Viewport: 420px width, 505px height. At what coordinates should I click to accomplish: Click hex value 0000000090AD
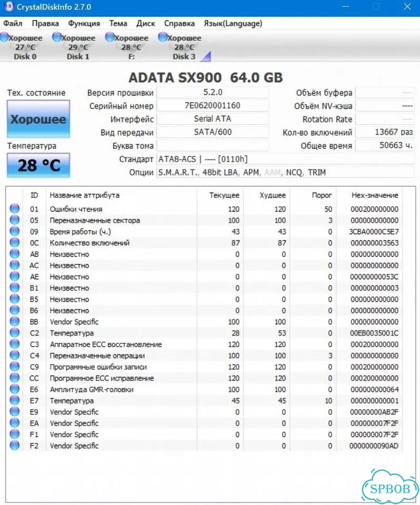tap(374, 446)
